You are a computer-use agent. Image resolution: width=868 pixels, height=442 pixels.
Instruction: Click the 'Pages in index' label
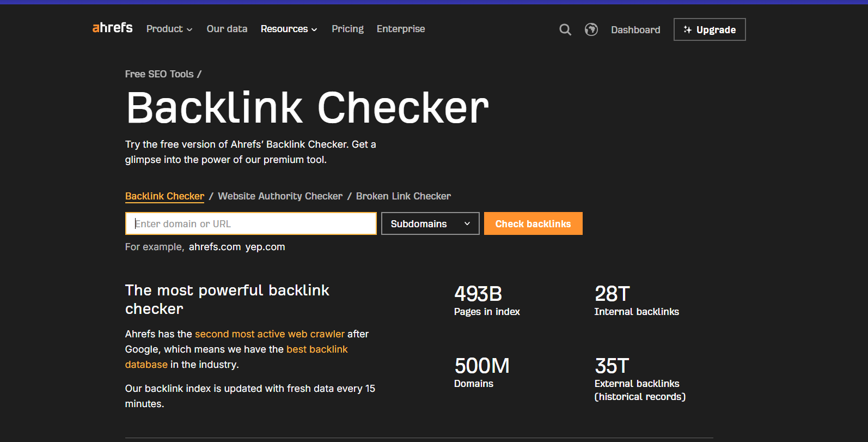[487, 312]
